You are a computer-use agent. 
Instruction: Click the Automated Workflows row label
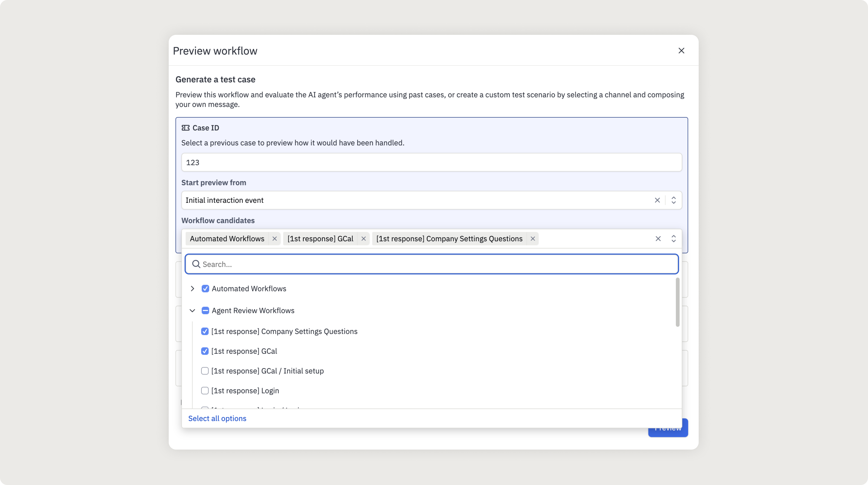tap(249, 289)
